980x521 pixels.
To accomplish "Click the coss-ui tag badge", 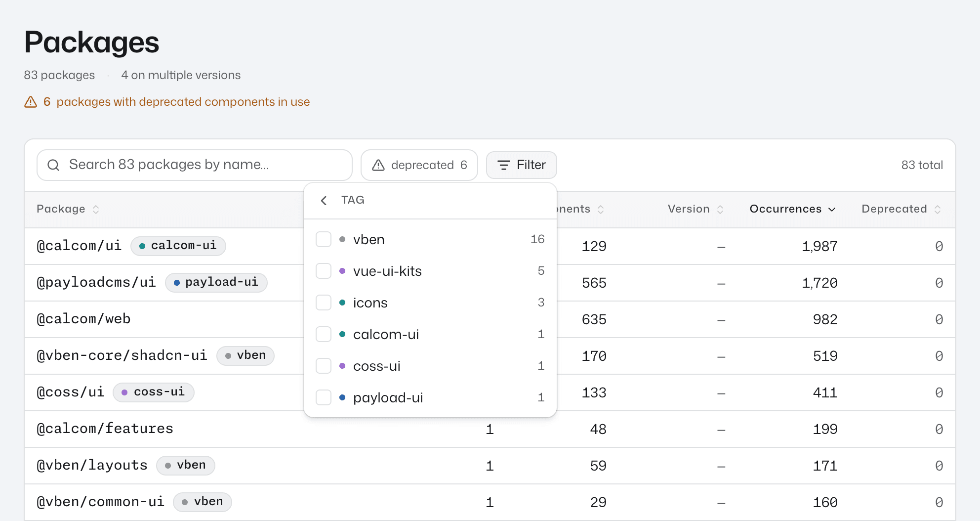I will (153, 392).
